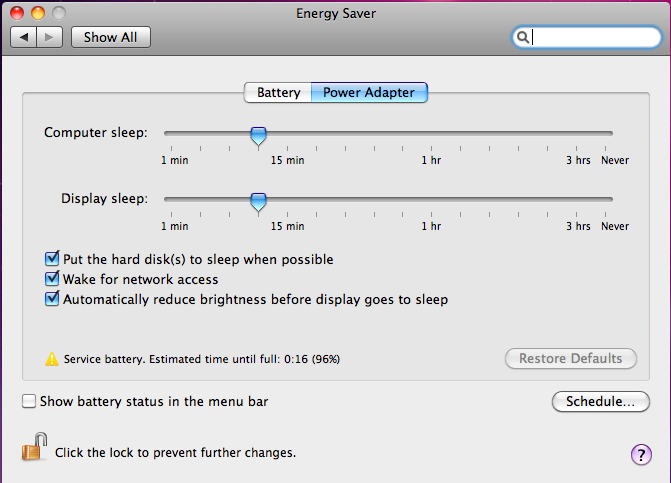Click the Show All button

click(111, 37)
